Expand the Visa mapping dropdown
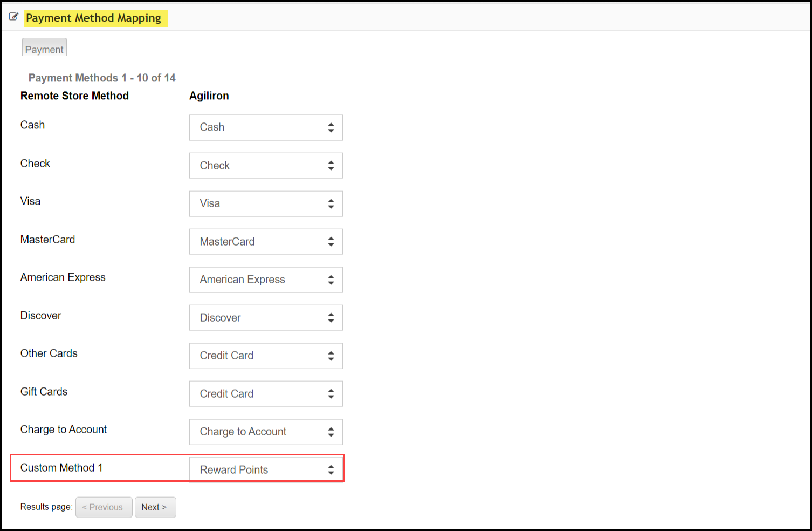This screenshot has width=812, height=531. click(x=266, y=203)
